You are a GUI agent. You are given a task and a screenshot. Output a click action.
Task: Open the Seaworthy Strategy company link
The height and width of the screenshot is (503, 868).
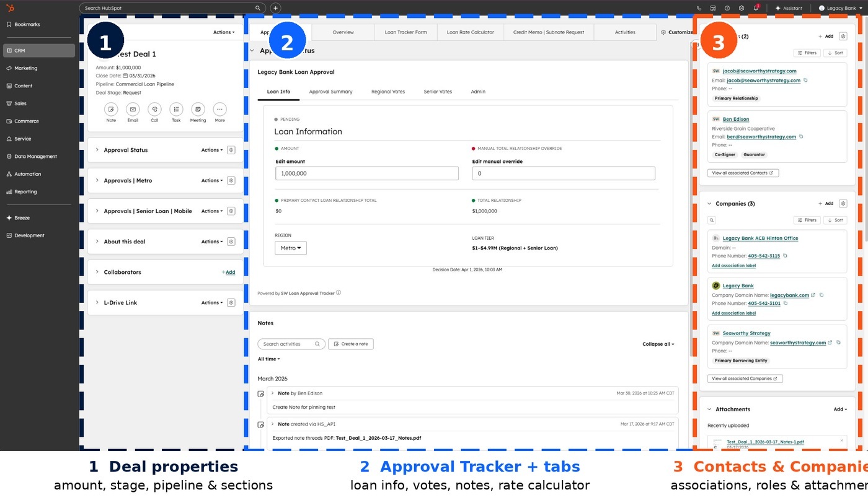tap(746, 333)
